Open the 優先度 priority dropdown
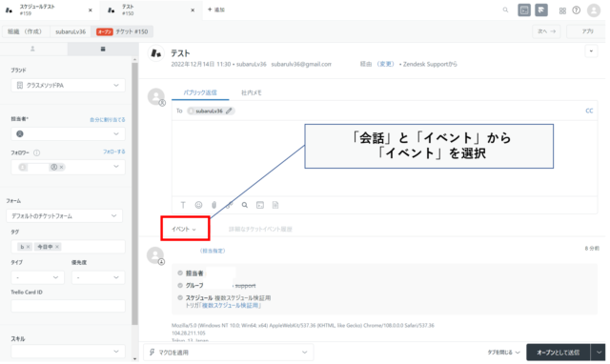Screen dimensions: 610x364 click(x=98, y=277)
